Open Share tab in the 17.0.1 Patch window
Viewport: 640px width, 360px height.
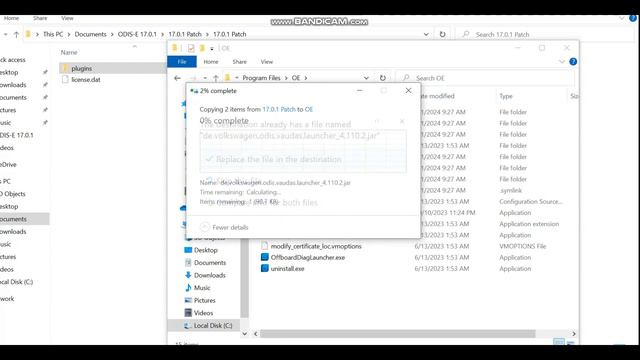pyautogui.click(x=40, y=18)
